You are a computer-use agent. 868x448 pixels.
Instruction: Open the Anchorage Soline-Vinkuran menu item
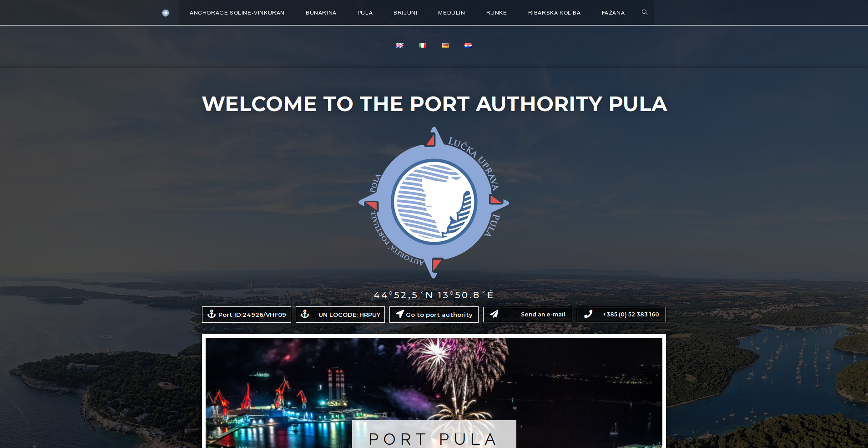click(237, 13)
